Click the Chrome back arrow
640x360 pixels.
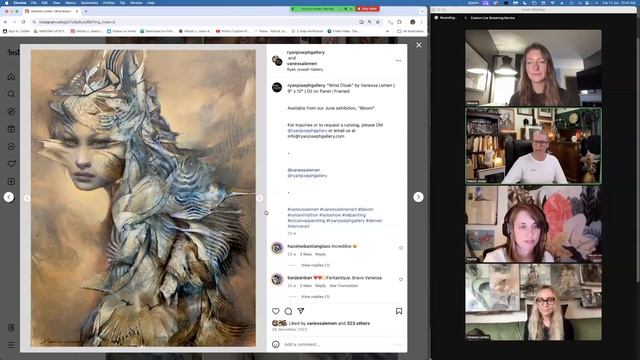5,22
